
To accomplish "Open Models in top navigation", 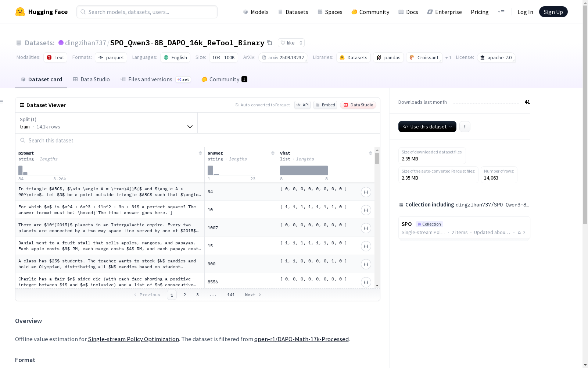I will [256, 12].
